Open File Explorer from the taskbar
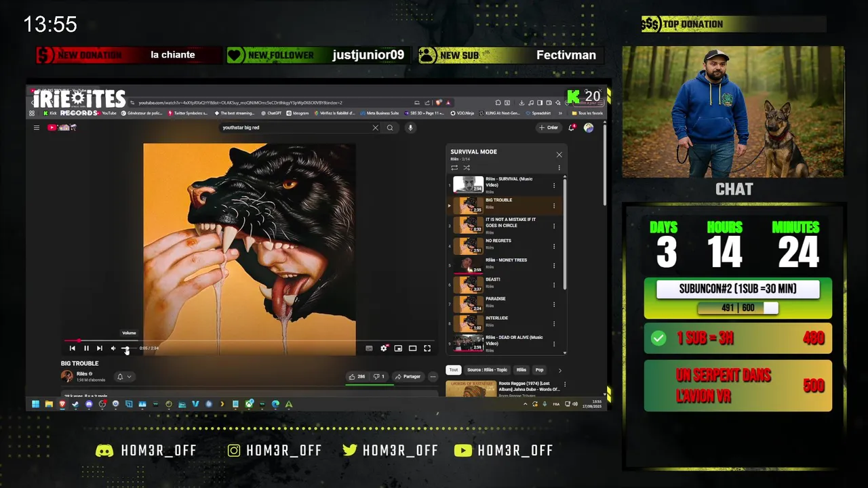This screenshot has height=488, width=868. (49, 405)
